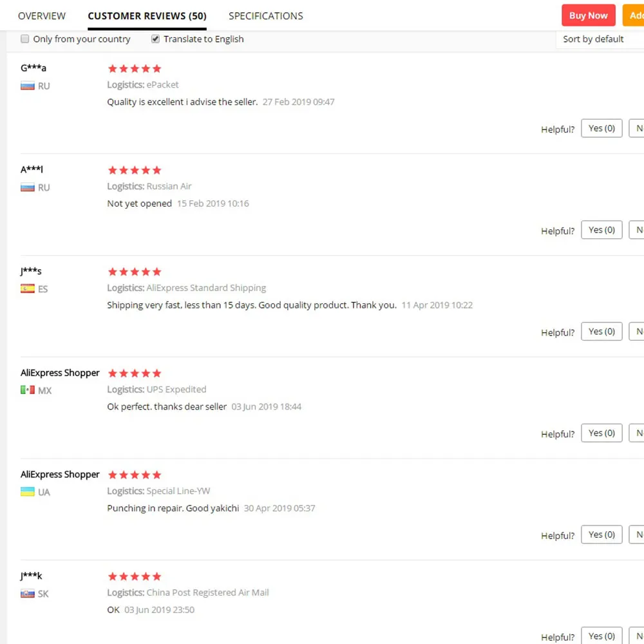Click the Russian flag beside A***l
The width and height of the screenshot is (644, 644).
tap(27, 187)
